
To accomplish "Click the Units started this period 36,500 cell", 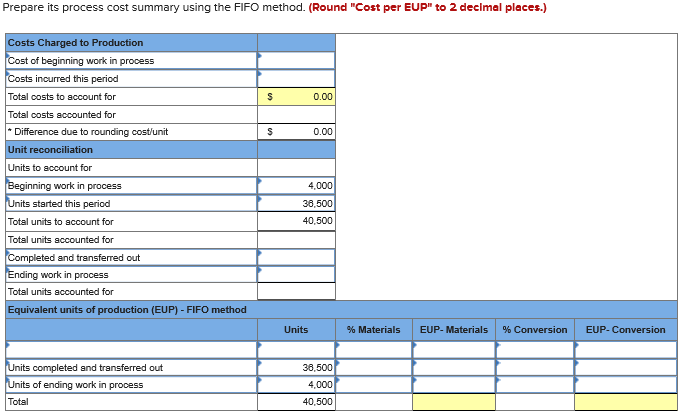I will point(296,203).
